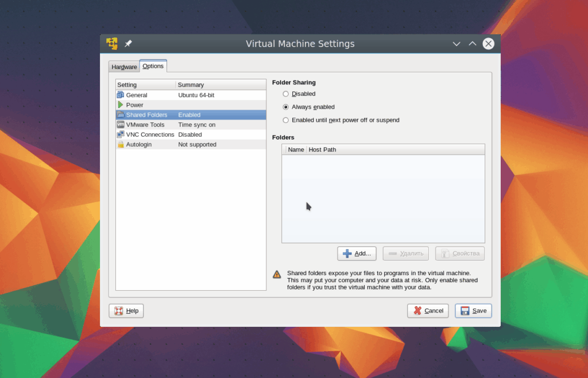The width and height of the screenshot is (588, 378).
Task: Select the green Power arrow icon
Action: 121,105
